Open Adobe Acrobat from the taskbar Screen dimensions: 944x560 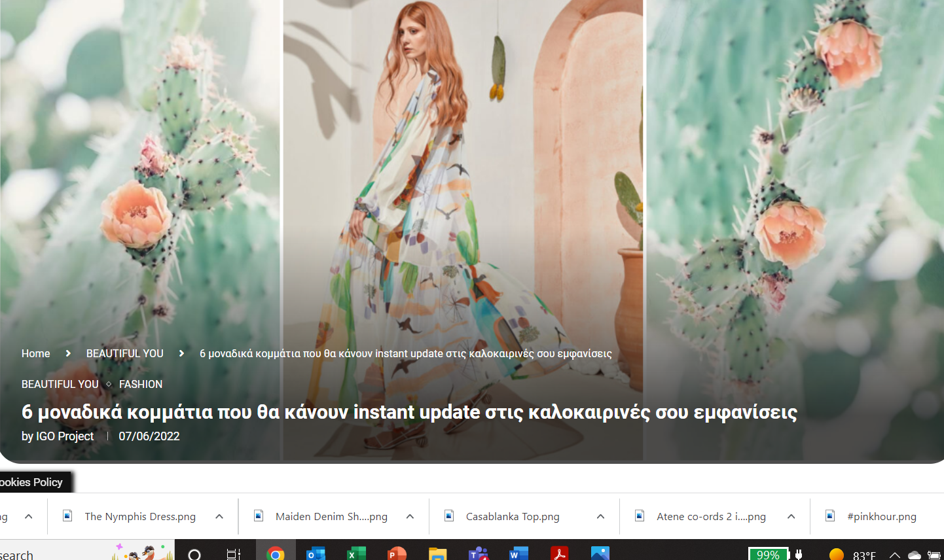click(x=559, y=553)
